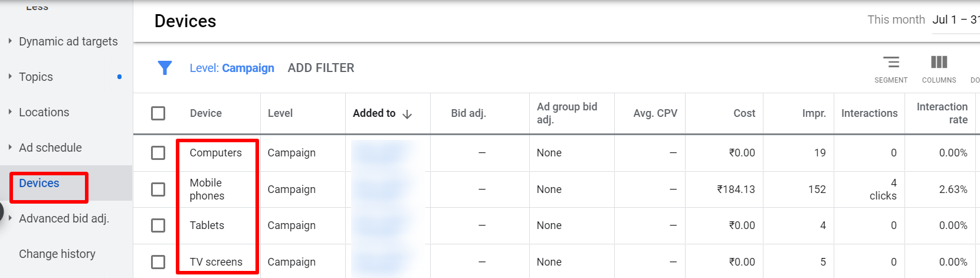Open Advanced bid adj. sidebar item
The width and height of the screenshot is (980, 278).
pyautogui.click(x=64, y=218)
